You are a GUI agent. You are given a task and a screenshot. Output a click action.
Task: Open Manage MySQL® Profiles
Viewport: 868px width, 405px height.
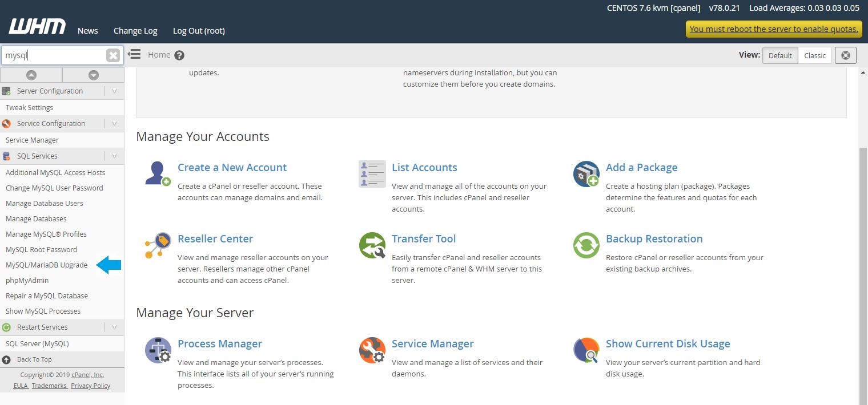(x=46, y=234)
